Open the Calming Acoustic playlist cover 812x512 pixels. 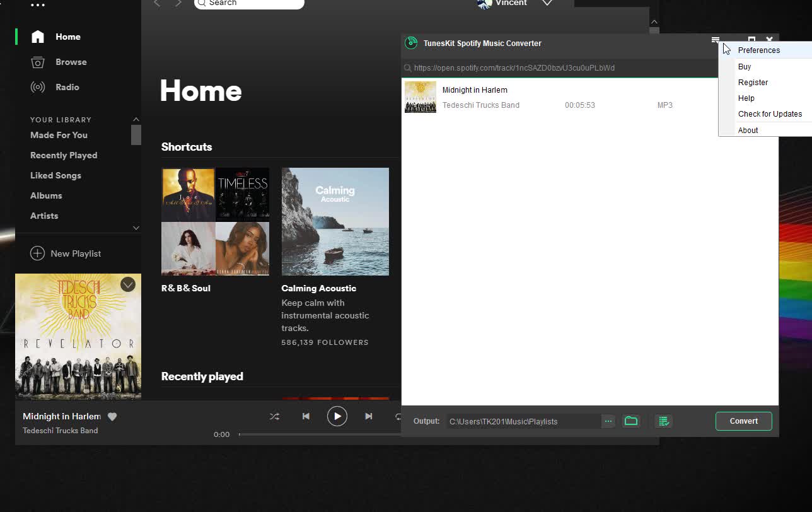point(335,221)
